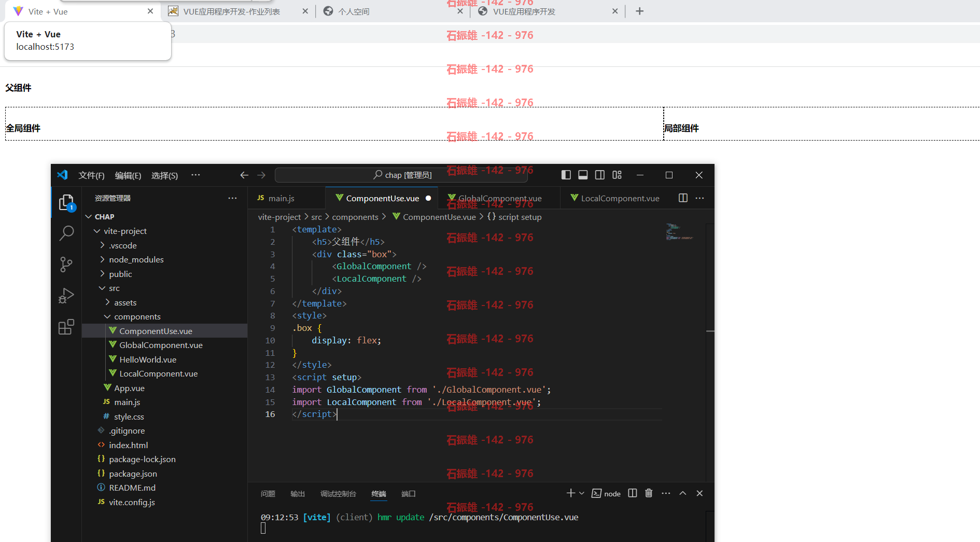Open the 编辑(E) menu
This screenshot has height=542, width=980.
[128, 176]
